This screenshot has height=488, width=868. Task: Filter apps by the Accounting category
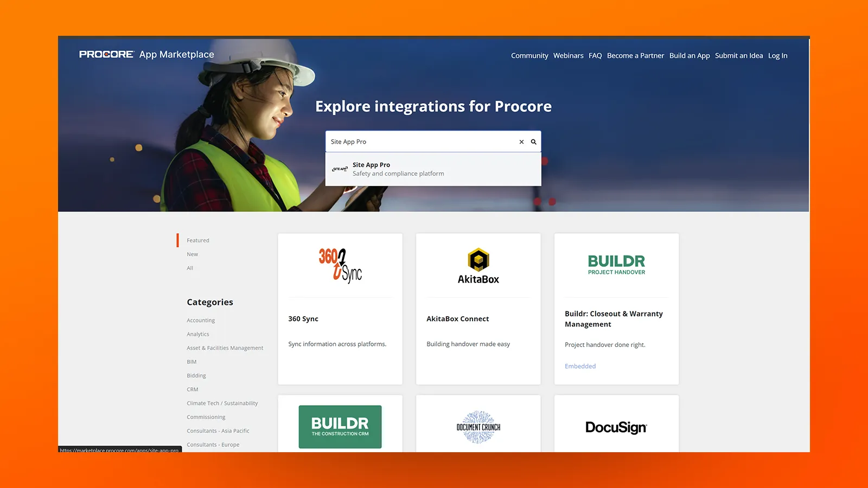tap(200, 320)
